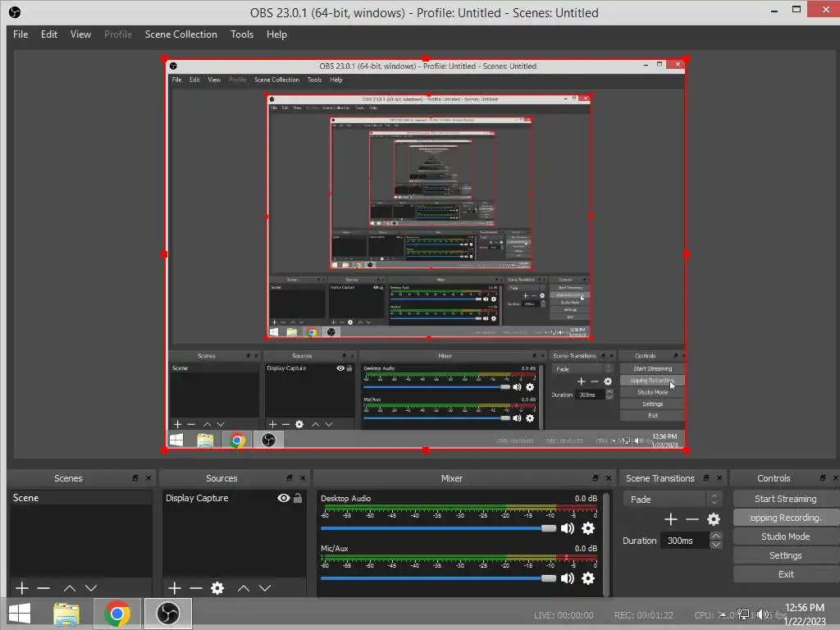Viewport: 840px width, 630px height.
Task: Click the Duration 300ms field
Action: coord(685,541)
